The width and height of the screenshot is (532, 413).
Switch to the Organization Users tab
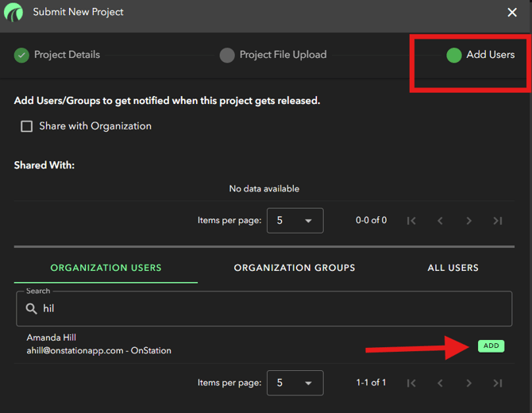pos(106,268)
